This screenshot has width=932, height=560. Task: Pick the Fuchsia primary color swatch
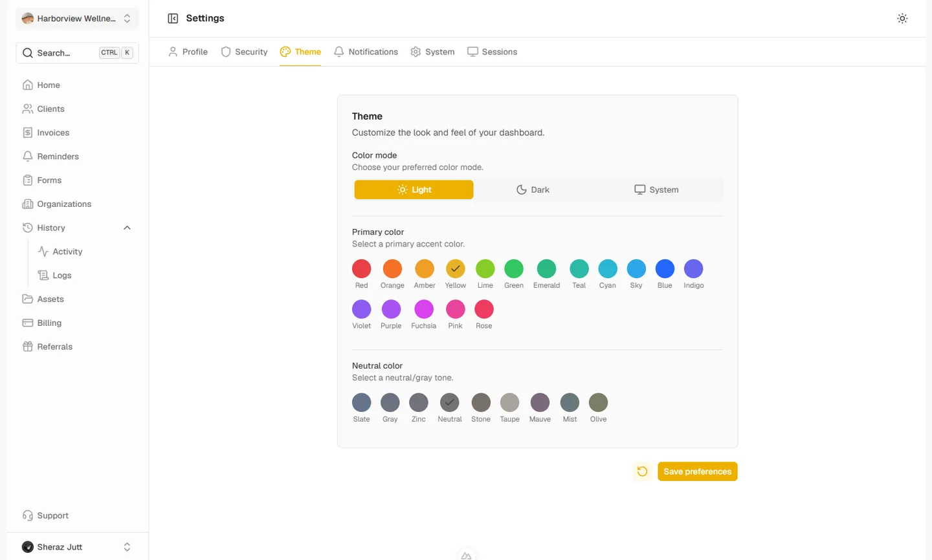pos(424,309)
